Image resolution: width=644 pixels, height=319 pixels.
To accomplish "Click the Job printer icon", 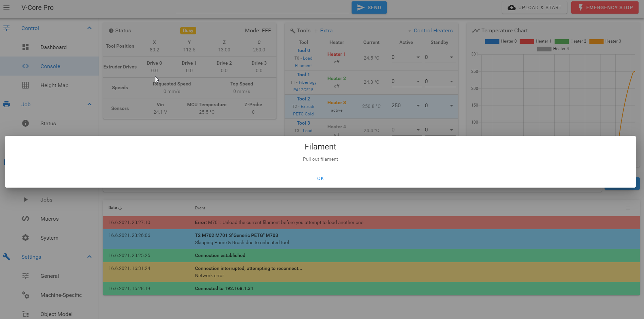I will click(x=6, y=104).
